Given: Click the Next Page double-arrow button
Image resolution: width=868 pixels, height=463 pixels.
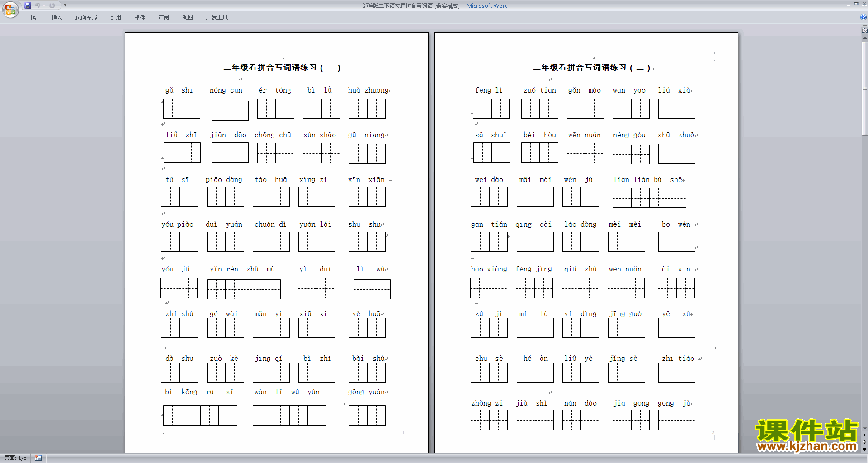Looking at the screenshot, I should pos(864,449).
